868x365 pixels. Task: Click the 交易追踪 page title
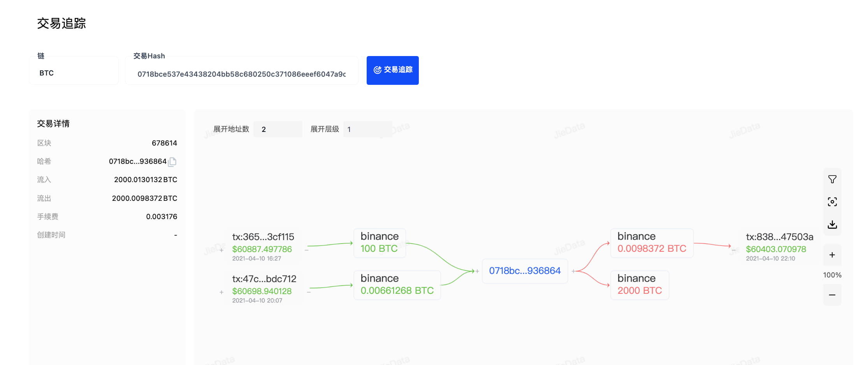pos(61,23)
